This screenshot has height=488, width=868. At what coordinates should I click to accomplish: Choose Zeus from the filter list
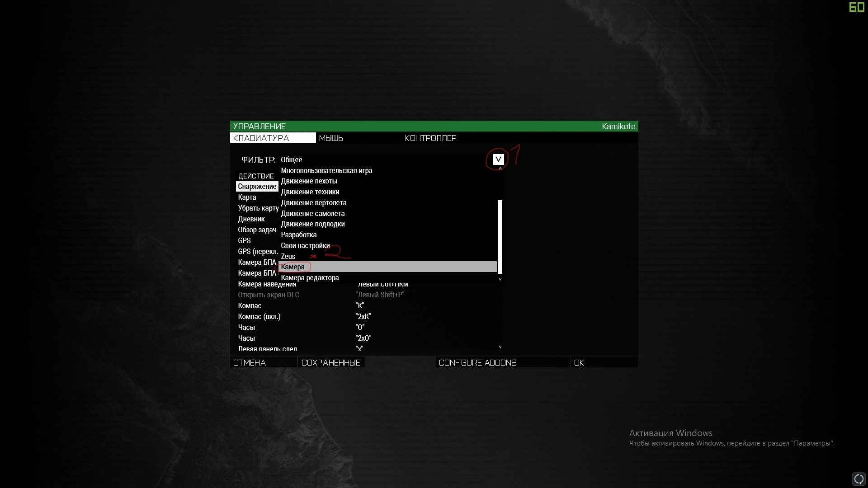click(x=288, y=256)
